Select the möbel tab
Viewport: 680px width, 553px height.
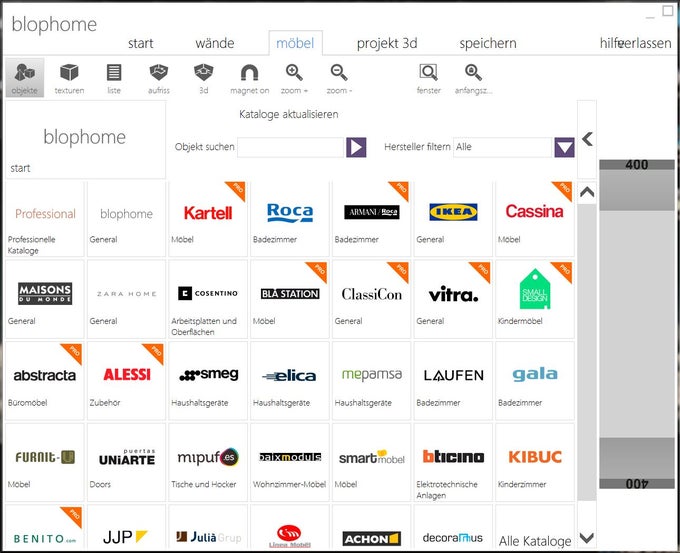295,43
